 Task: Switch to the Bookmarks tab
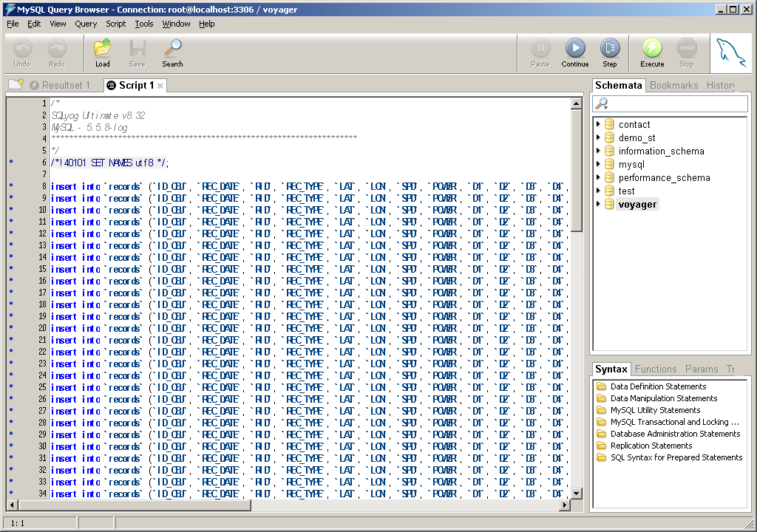pos(673,85)
